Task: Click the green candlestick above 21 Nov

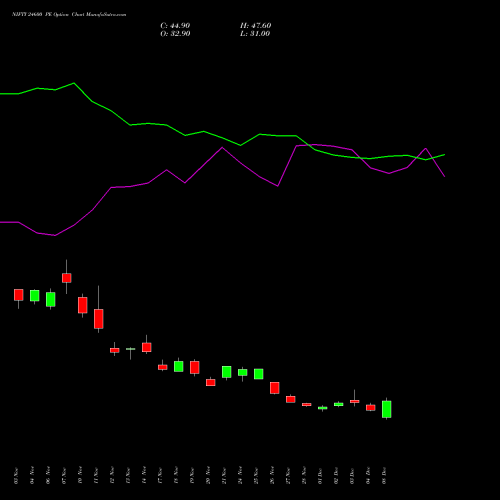Action: tap(227, 372)
